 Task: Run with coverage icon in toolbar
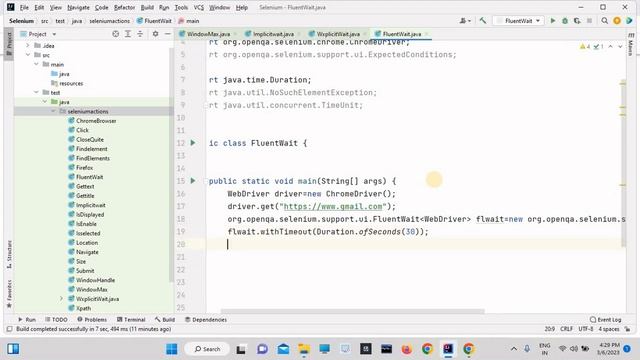pyautogui.click(x=577, y=20)
